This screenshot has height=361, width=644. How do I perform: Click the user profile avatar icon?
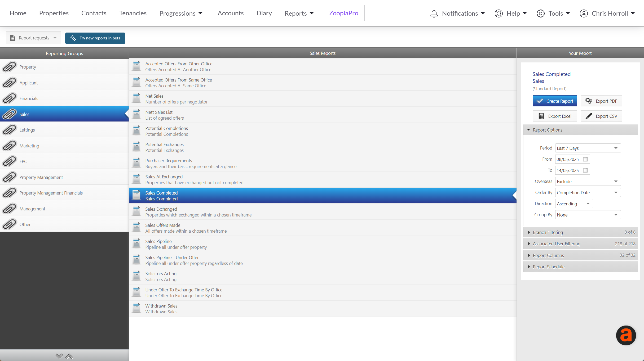[x=584, y=13]
